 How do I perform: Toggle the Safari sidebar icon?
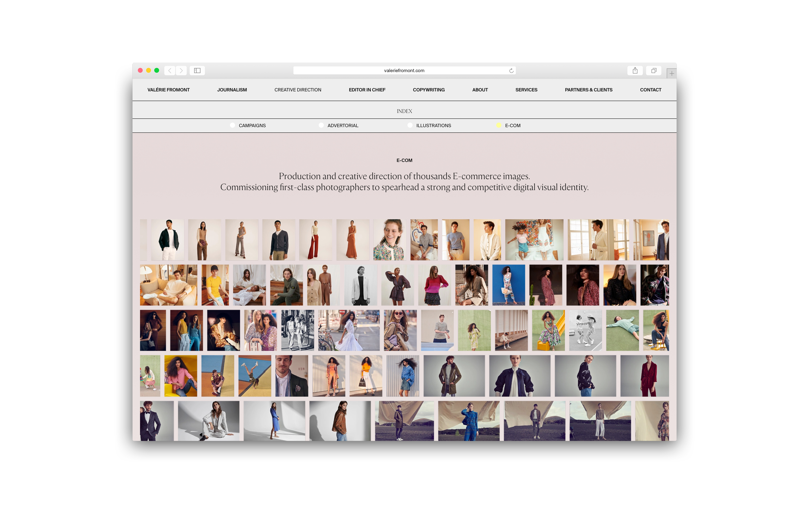(197, 71)
